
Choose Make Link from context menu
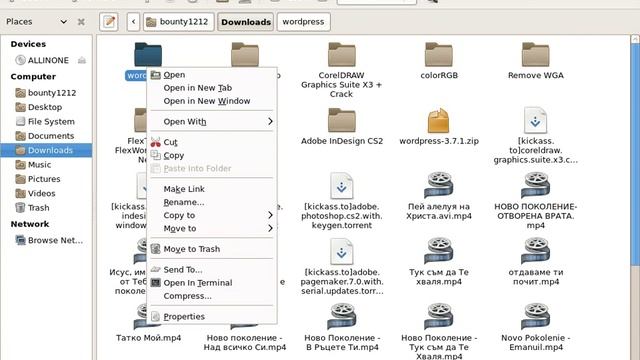click(x=212, y=189)
